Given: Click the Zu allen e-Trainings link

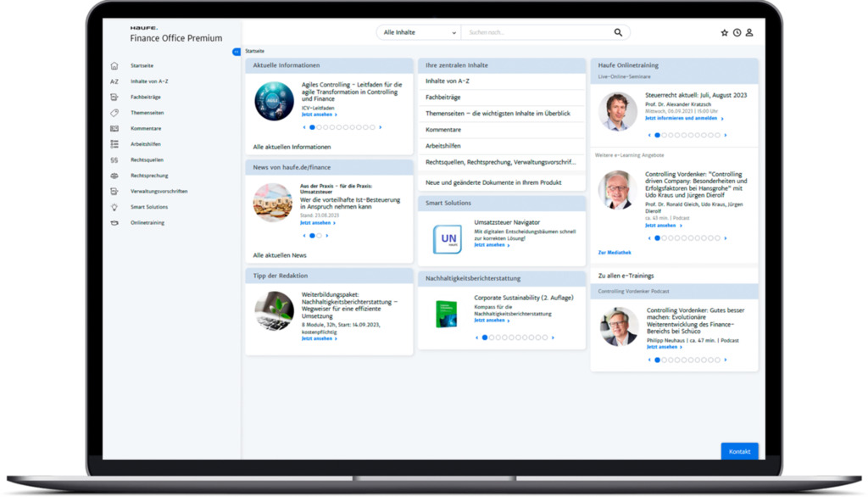Looking at the screenshot, I should point(626,276).
